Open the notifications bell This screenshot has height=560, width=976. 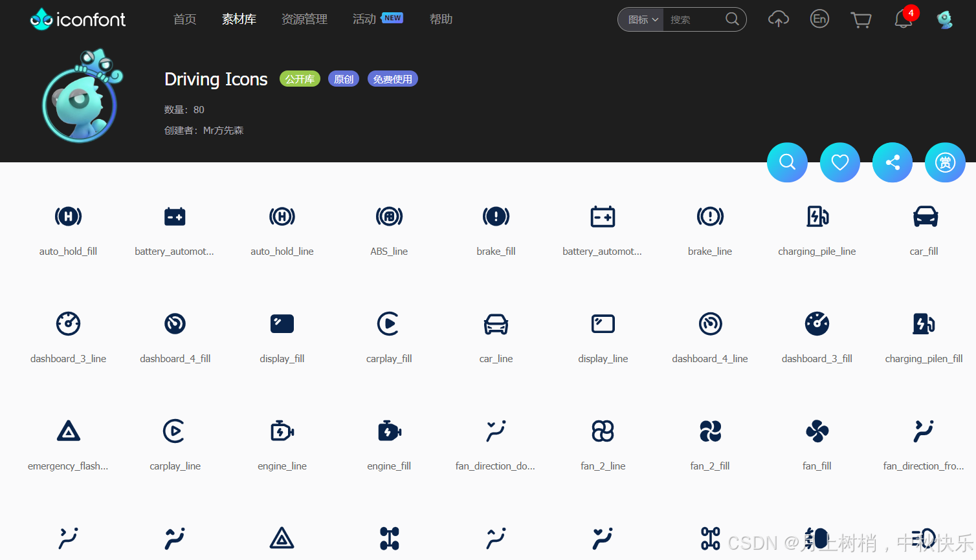903,19
